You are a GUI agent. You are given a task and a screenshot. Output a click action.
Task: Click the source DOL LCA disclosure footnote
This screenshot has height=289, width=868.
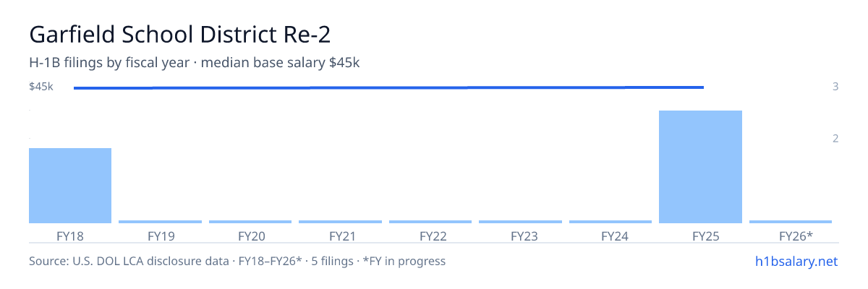tap(237, 261)
